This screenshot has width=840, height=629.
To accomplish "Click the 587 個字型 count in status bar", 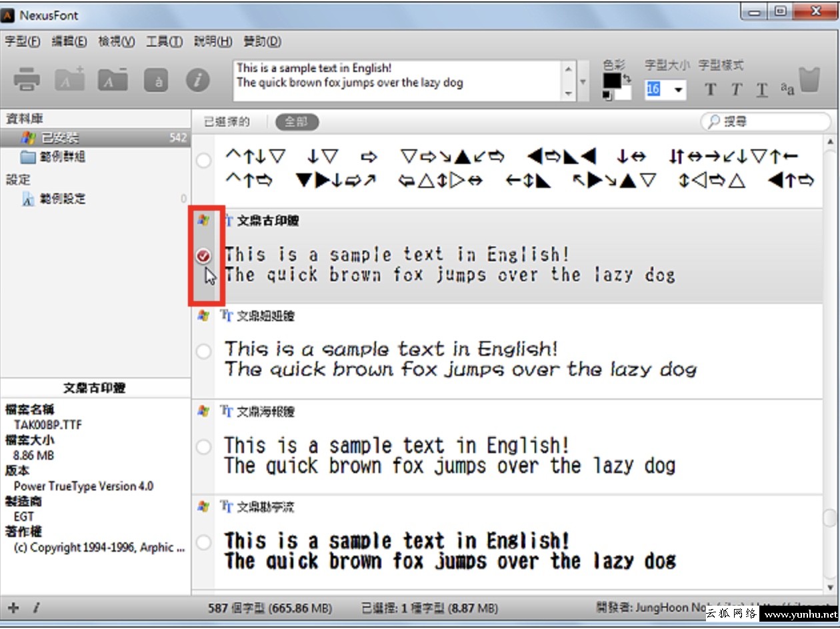I will click(270, 608).
